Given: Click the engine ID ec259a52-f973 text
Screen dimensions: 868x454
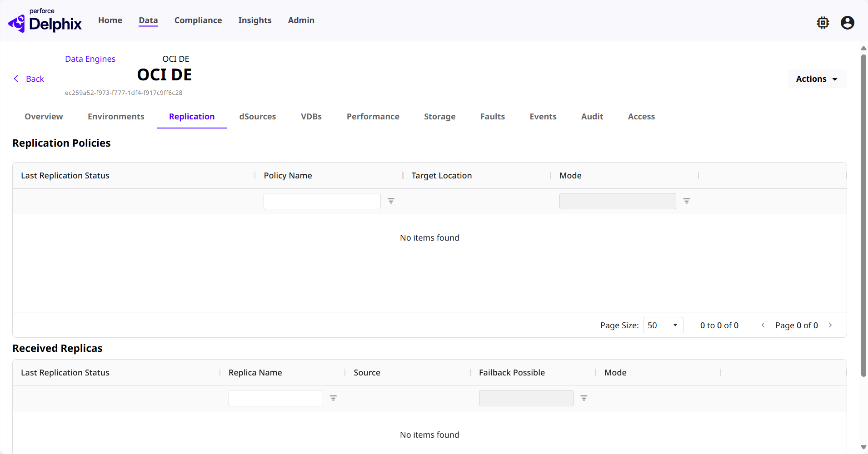Looking at the screenshot, I should [124, 93].
